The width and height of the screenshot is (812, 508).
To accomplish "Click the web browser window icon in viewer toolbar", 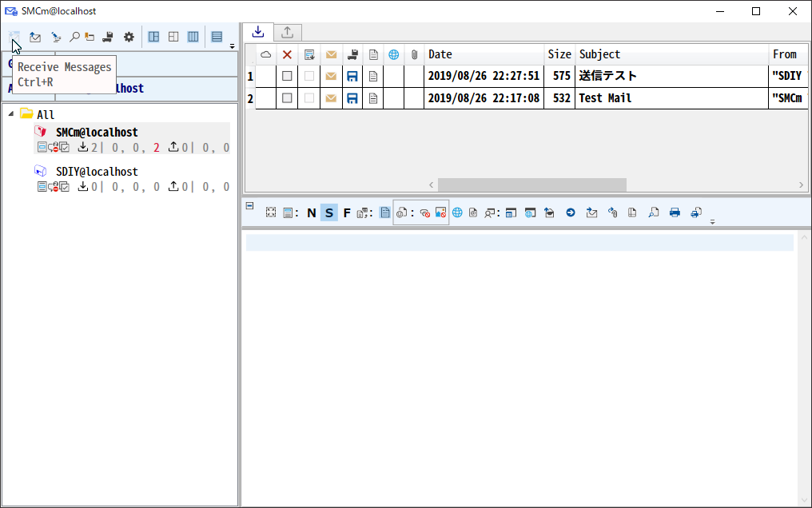I will pos(530,212).
